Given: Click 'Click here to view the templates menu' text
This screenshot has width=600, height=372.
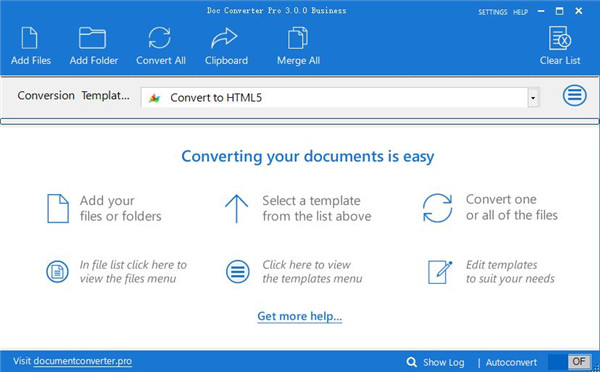Looking at the screenshot, I should [x=312, y=272].
